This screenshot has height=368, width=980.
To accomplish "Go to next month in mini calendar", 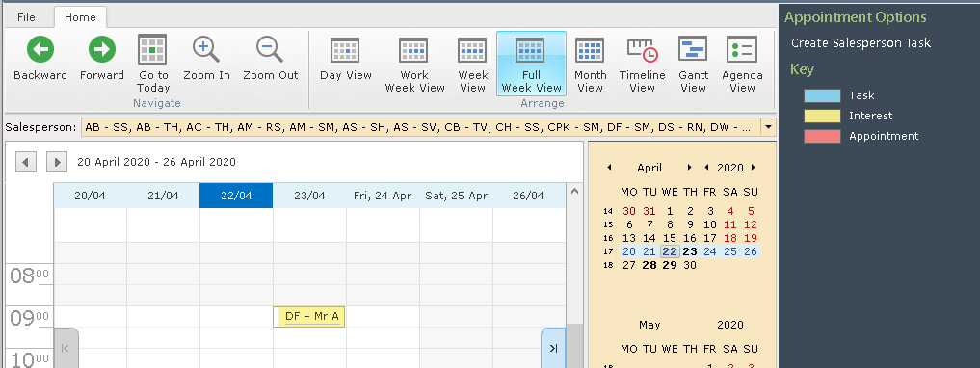I will (x=689, y=168).
